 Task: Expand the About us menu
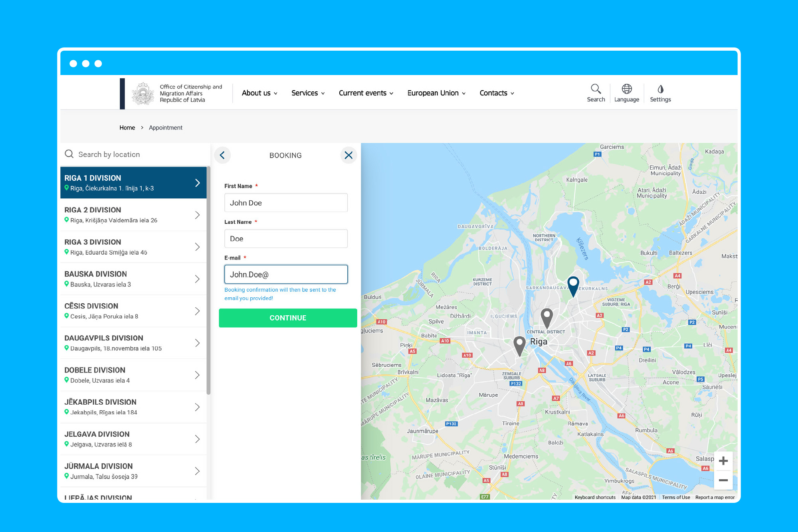click(259, 93)
